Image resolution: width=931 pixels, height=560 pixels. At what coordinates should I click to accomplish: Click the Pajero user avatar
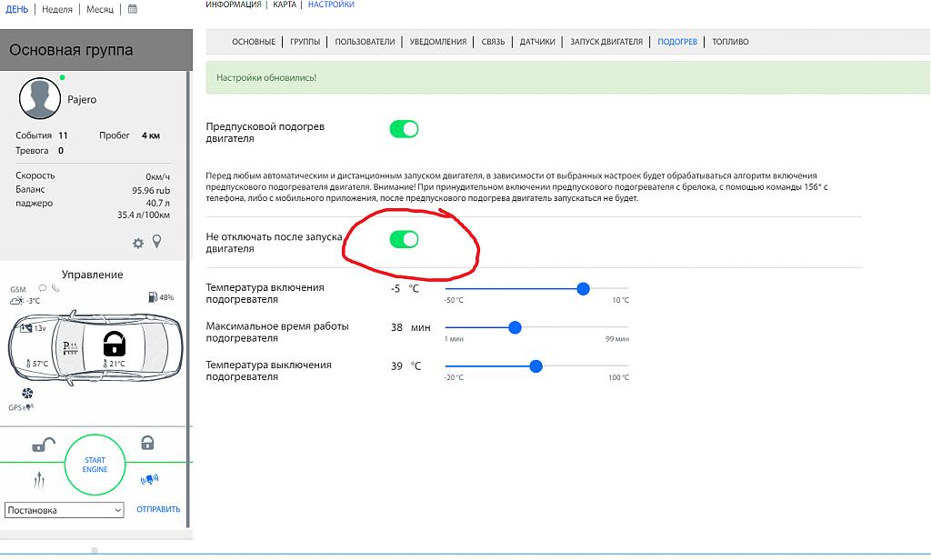click(x=40, y=98)
